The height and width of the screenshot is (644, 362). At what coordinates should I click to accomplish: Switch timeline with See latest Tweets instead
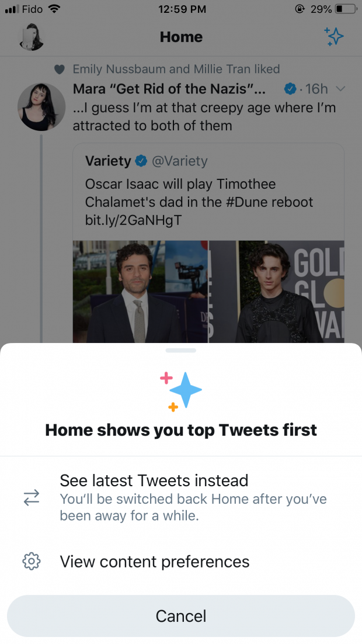coord(154,480)
